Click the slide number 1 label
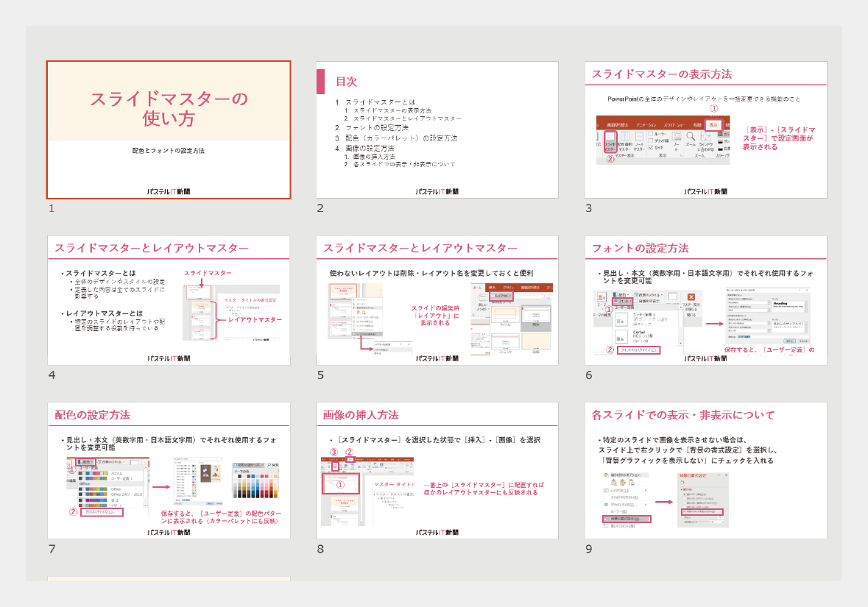Screen dimensions: 868x607 pyautogui.click(x=52, y=209)
